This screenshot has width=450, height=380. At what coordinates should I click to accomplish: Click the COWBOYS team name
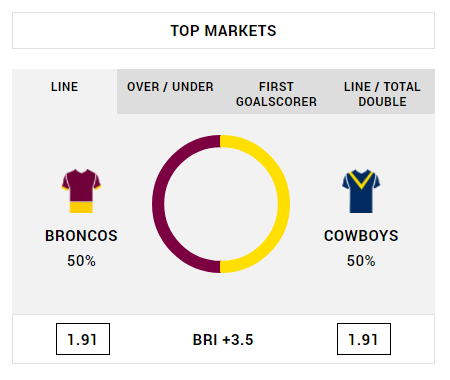coord(361,236)
